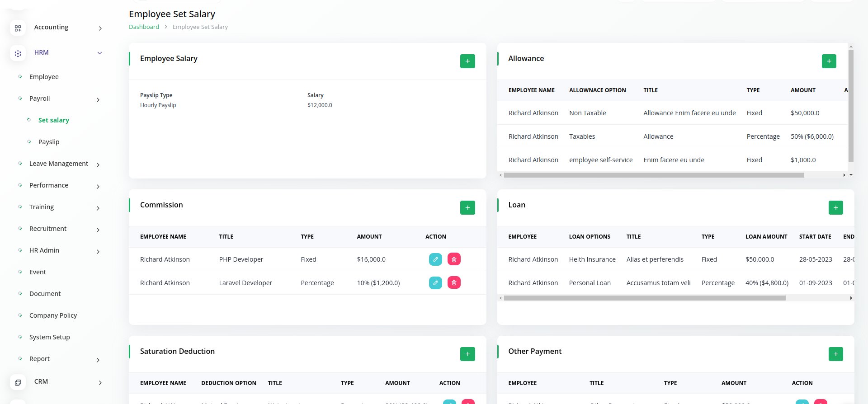Image resolution: width=868 pixels, height=404 pixels.
Task: Open the Employee menu item
Action: (x=44, y=77)
